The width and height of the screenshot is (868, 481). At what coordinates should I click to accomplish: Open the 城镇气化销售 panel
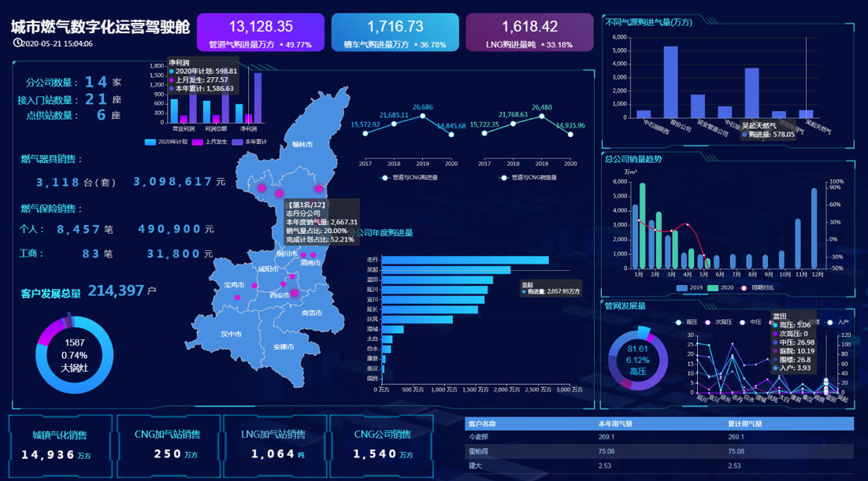(60, 445)
